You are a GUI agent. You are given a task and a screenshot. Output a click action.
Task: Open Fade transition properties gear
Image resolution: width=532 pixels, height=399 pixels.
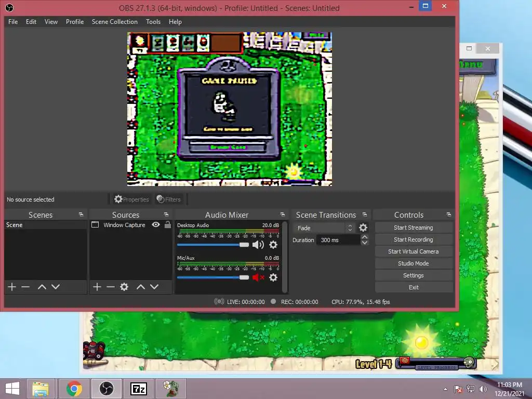(x=363, y=228)
